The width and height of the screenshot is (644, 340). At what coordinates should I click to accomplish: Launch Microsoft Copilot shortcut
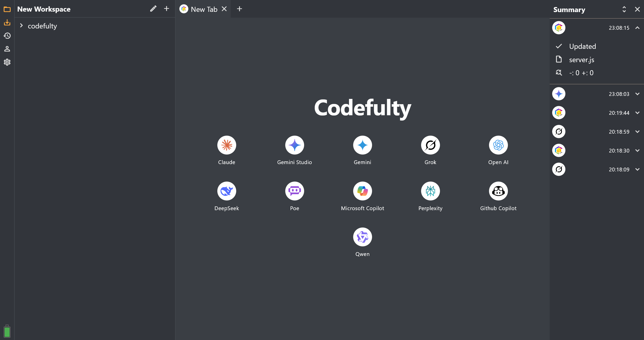point(362,191)
